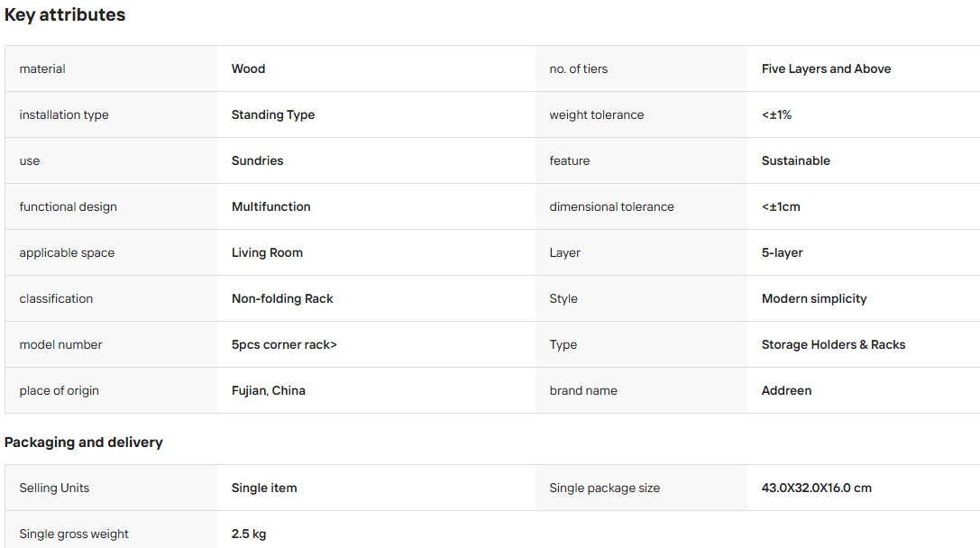Viewport: 980px width, 548px height.
Task: Click the Five Layers and Above value
Action: click(826, 68)
